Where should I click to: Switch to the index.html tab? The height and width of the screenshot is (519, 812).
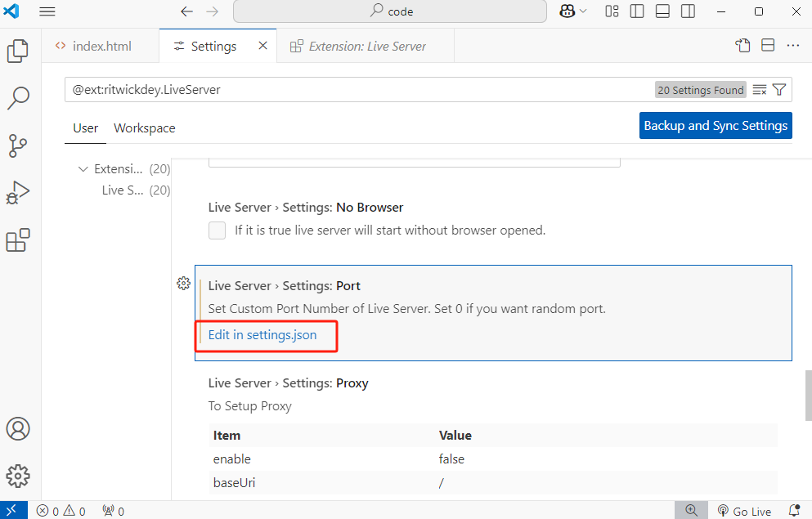click(101, 46)
